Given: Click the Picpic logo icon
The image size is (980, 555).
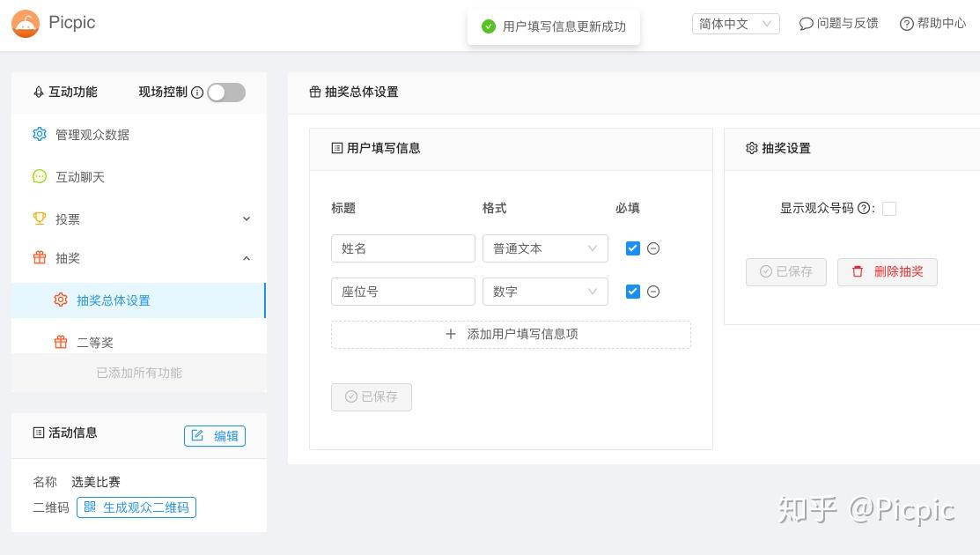Looking at the screenshot, I should [26, 24].
